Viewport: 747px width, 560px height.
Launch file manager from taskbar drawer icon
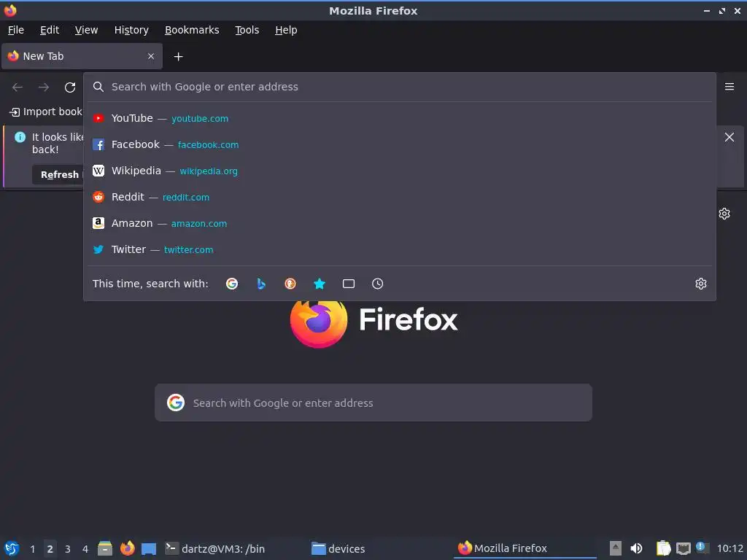pyautogui.click(x=105, y=548)
